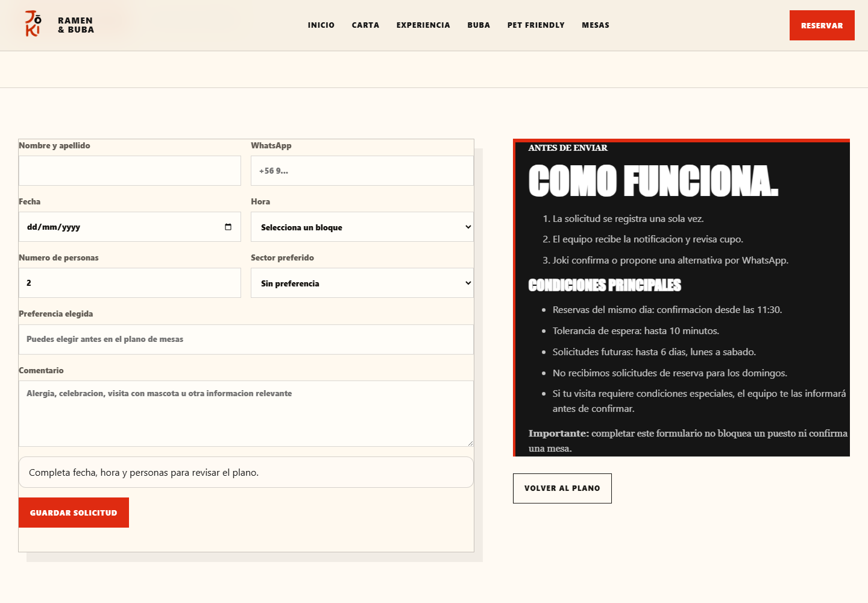Click 'El equipo recibe la notificacion' step
Viewport: 868px width, 603px height.
[x=648, y=239]
